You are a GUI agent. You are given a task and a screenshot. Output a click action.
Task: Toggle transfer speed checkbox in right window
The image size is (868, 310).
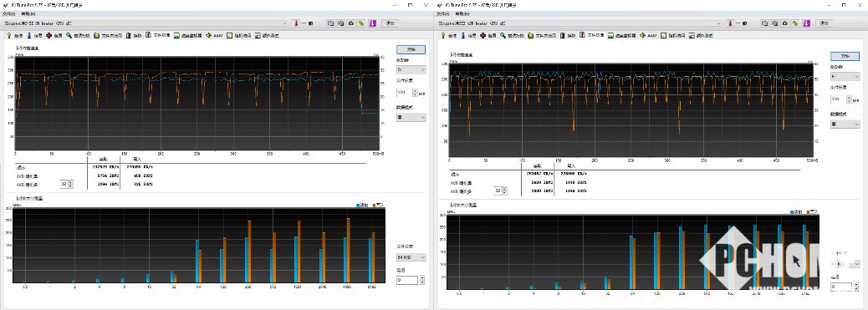(453, 54)
